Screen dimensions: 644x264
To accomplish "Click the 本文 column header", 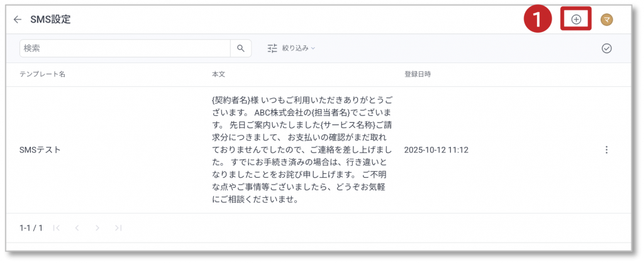I will pos(218,74).
